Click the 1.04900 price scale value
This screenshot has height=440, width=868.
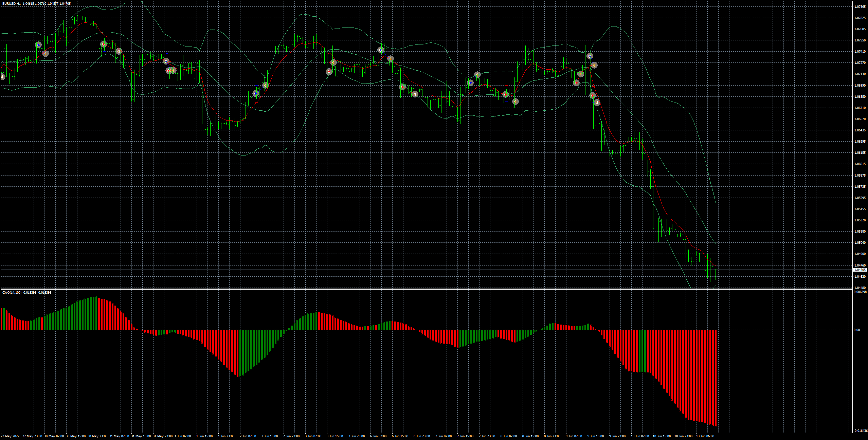pyautogui.click(x=860, y=254)
